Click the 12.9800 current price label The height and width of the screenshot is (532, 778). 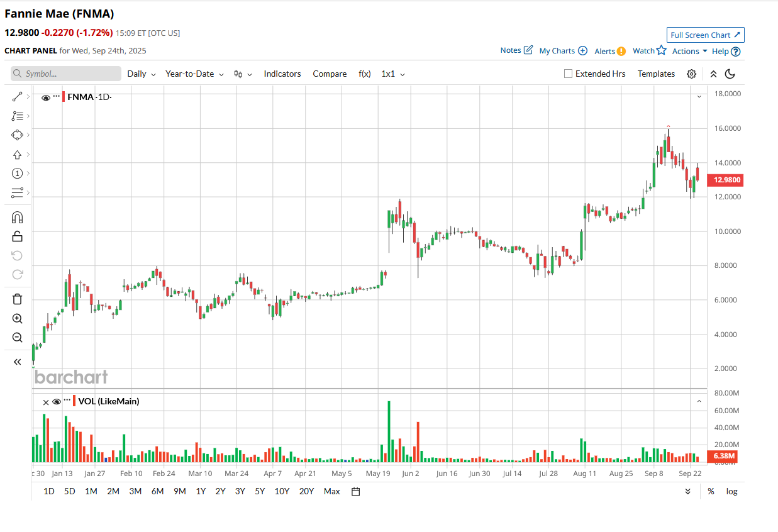(x=726, y=180)
